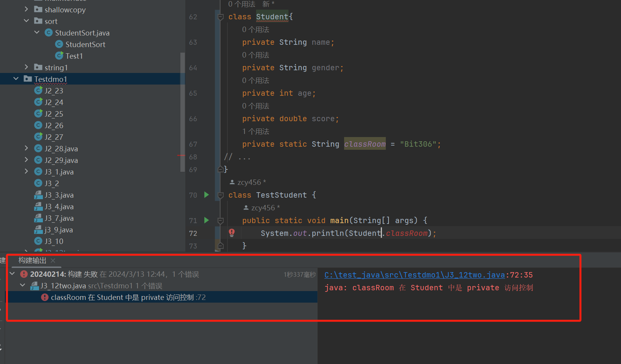Click the Testdmo1 folder icon
Screen dimensions: 621x364
[x=28, y=79]
